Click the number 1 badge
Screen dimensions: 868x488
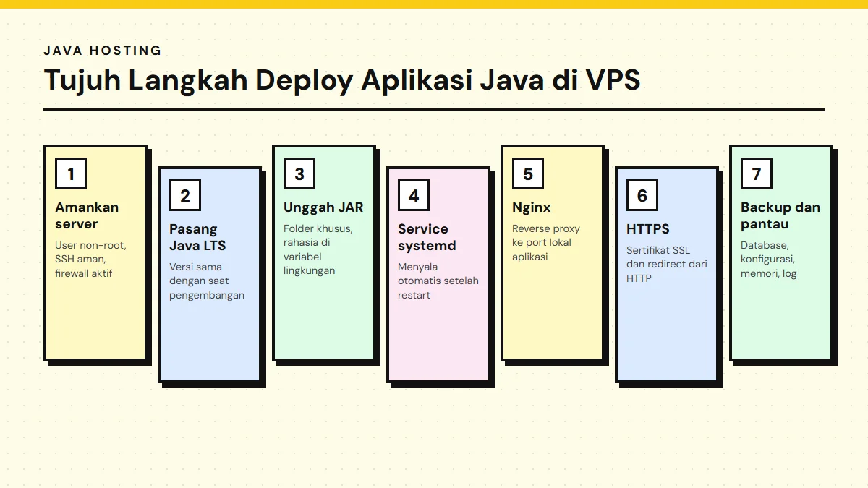tap(71, 174)
